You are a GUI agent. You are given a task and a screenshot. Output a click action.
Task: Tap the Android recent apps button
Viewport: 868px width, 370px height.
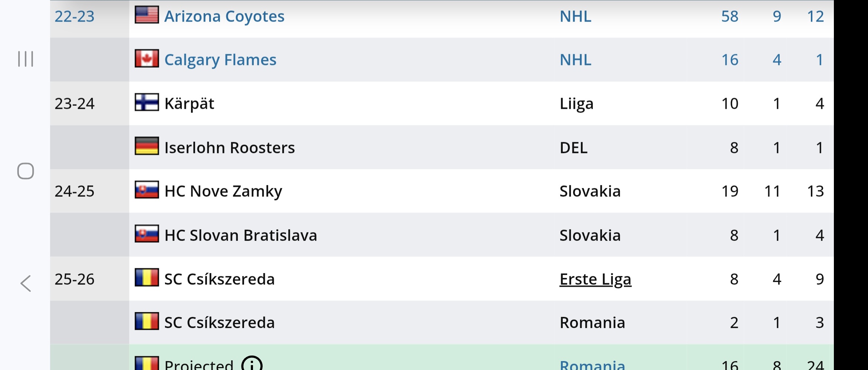(26, 59)
